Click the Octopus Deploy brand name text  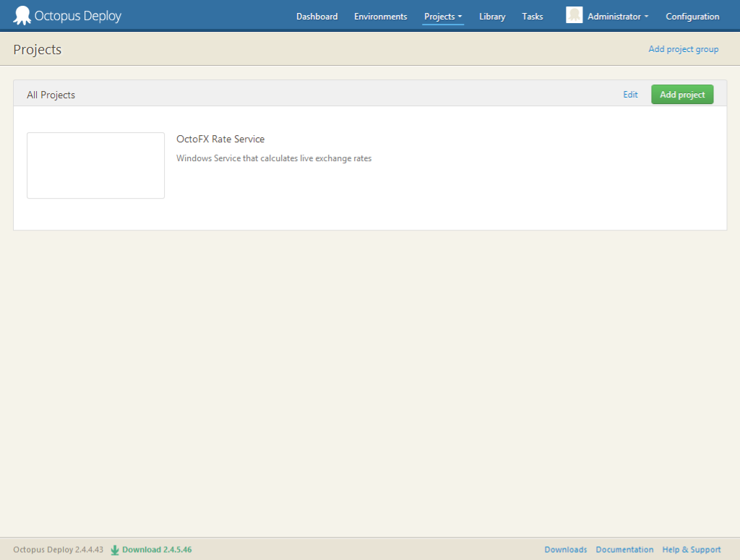78,16
